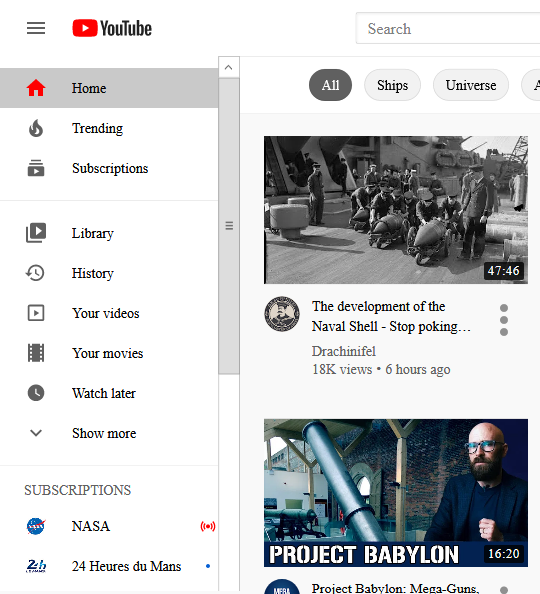540x594 pixels.
Task: Go to Home in the sidebar
Action: click(x=109, y=88)
